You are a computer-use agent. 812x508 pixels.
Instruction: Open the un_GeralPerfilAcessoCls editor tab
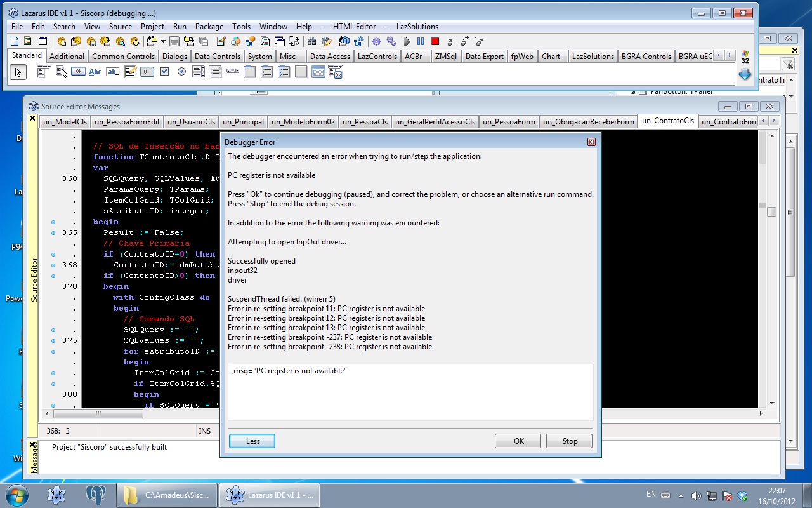(435, 122)
